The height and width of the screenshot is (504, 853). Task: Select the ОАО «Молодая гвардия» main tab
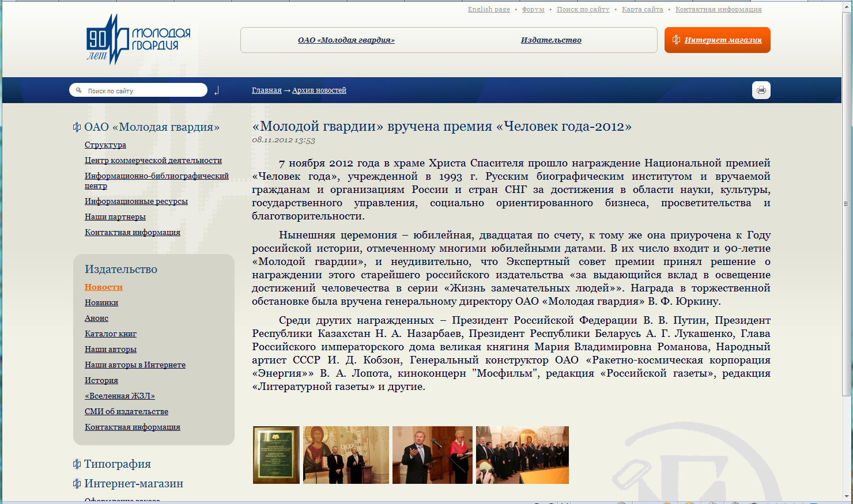pyautogui.click(x=346, y=40)
